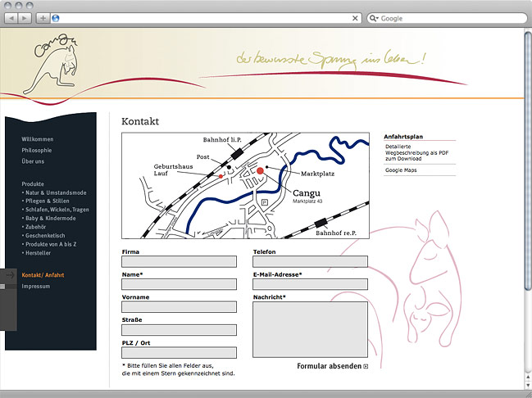
Task: Open the Google search magnifier dropdown
Action: [x=374, y=17]
